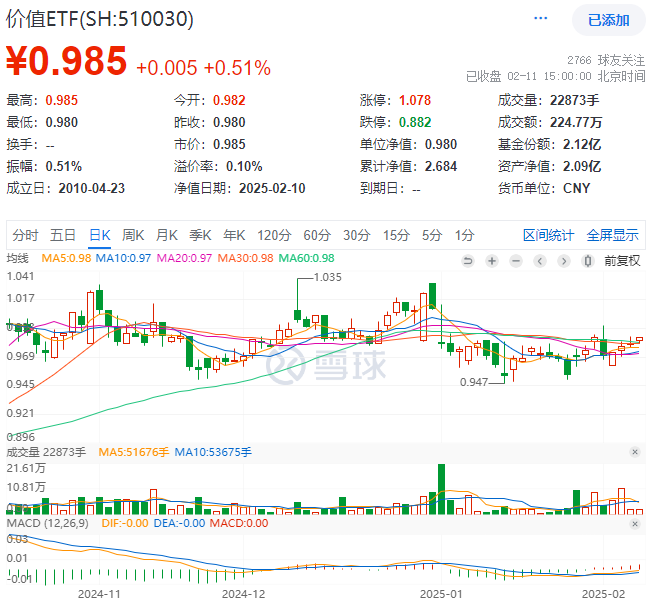
Task: Click the 2024-12 date axis label
Action: [x=243, y=594]
